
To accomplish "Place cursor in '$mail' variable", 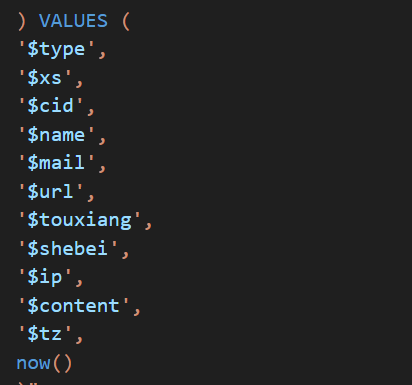I will 56,163.
